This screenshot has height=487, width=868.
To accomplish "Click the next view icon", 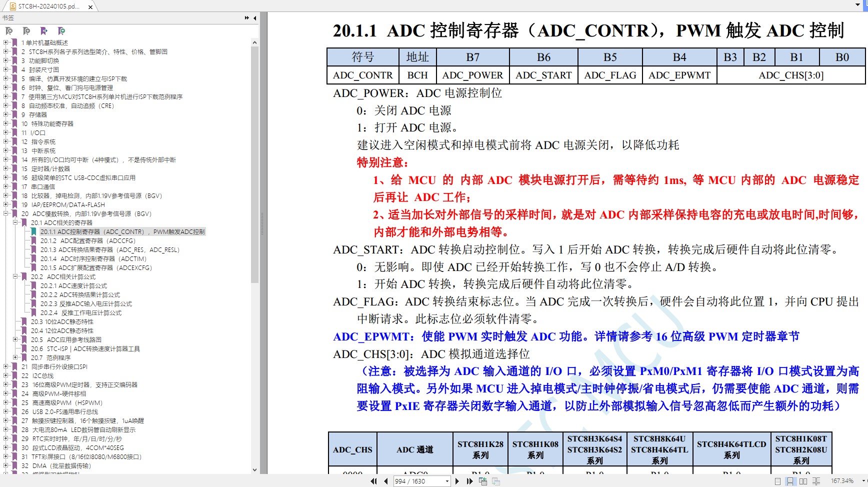I will (x=496, y=481).
